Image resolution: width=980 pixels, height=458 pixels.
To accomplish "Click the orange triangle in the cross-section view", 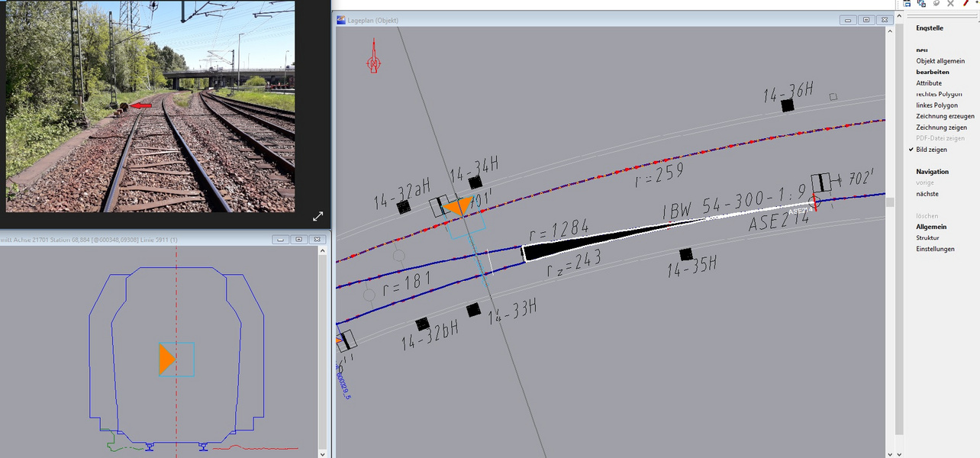I will tap(167, 360).
